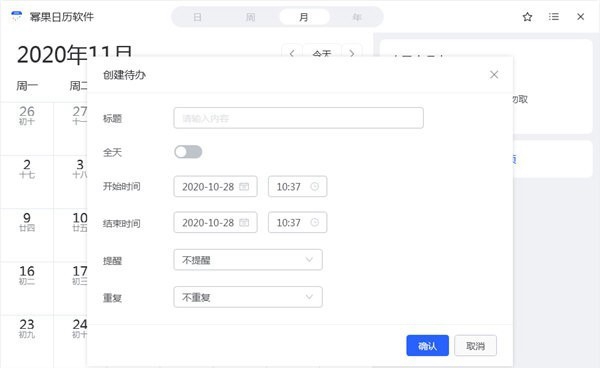Viewport: 600px width, 368px height.
Task: Switch to the 年 year view tab
Action: coord(357,17)
